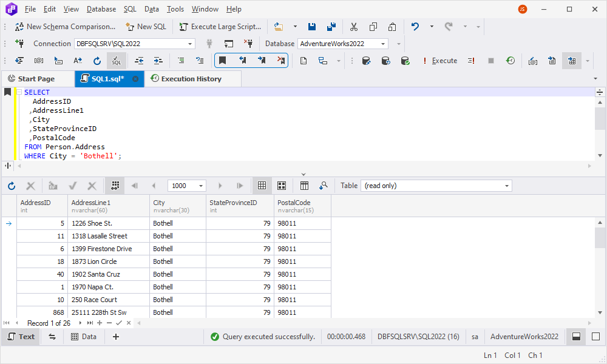
Task: Sort by the AddressLine1 column header
Action: tap(109, 206)
